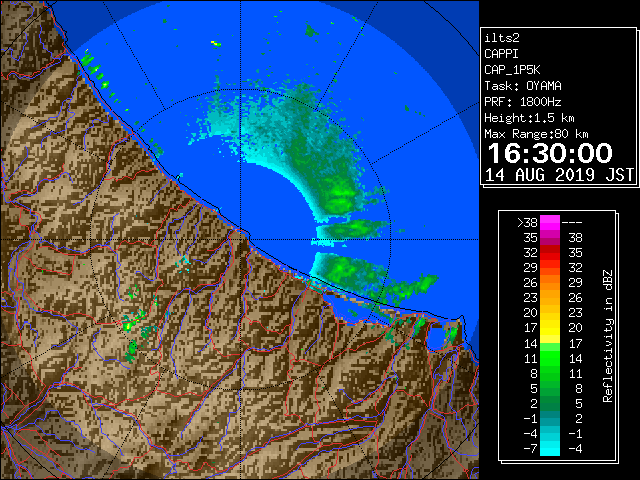Image resolution: width=640 pixels, height=480 pixels.
Task: Click the 'Reflectivity in dBZ' legend title
Action: coord(608,336)
